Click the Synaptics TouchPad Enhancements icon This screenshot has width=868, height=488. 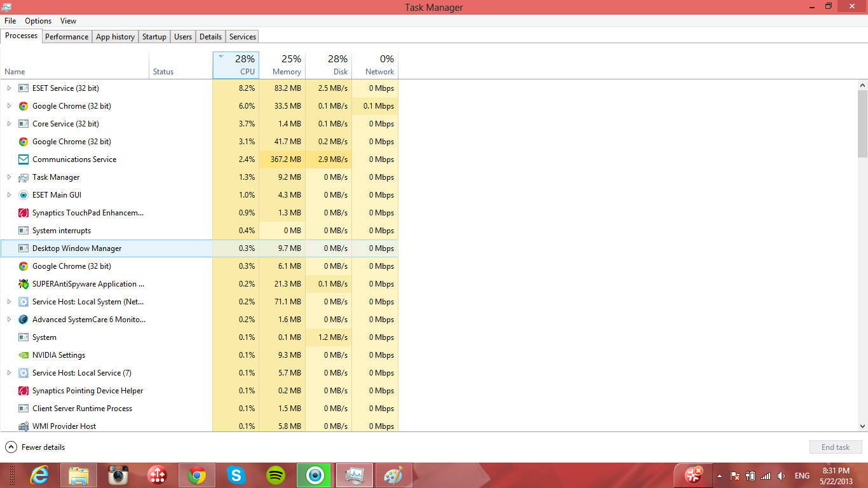(24, 213)
